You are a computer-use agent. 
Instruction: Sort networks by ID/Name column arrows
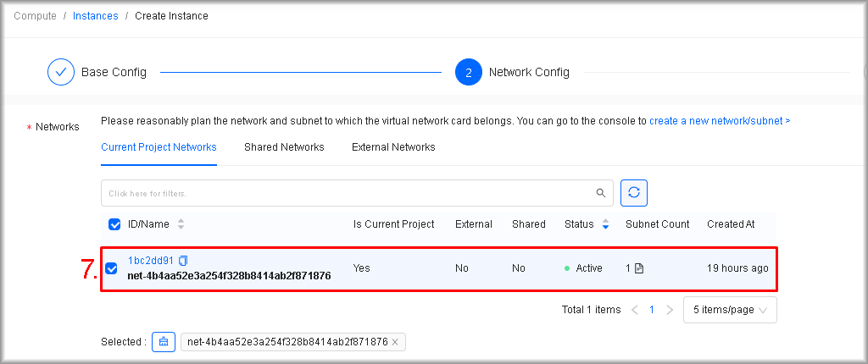(x=181, y=224)
